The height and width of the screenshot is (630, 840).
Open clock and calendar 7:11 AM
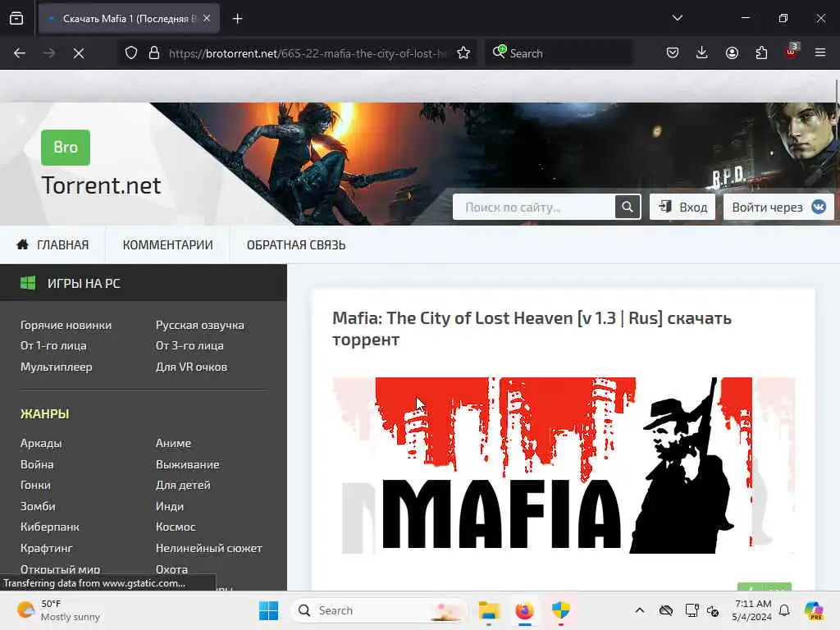pyautogui.click(x=753, y=610)
